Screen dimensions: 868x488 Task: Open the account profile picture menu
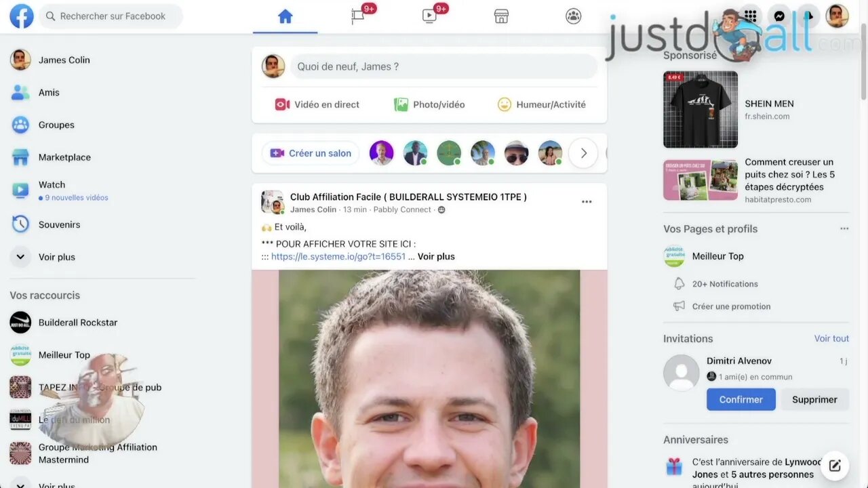(x=837, y=16)
